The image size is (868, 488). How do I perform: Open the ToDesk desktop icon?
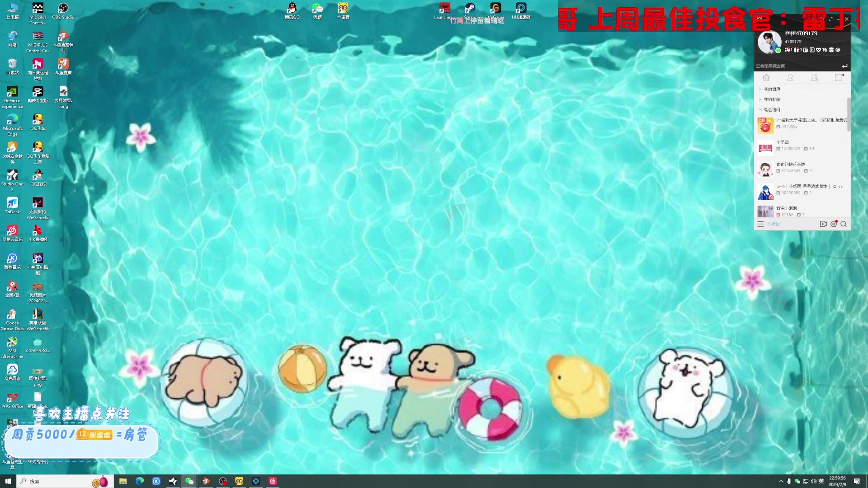(x=12, y=205)
